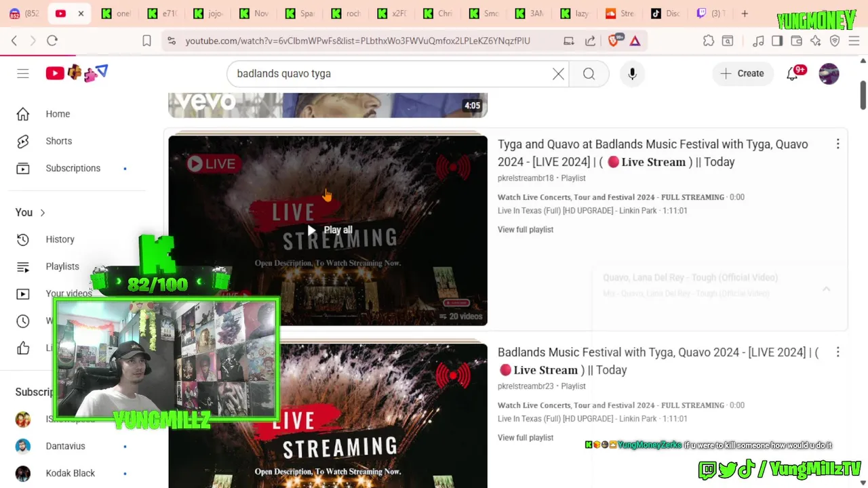Open the extensions puzzle icon
Viewport: 868px width, 488px height.
[x=709, y=41]
